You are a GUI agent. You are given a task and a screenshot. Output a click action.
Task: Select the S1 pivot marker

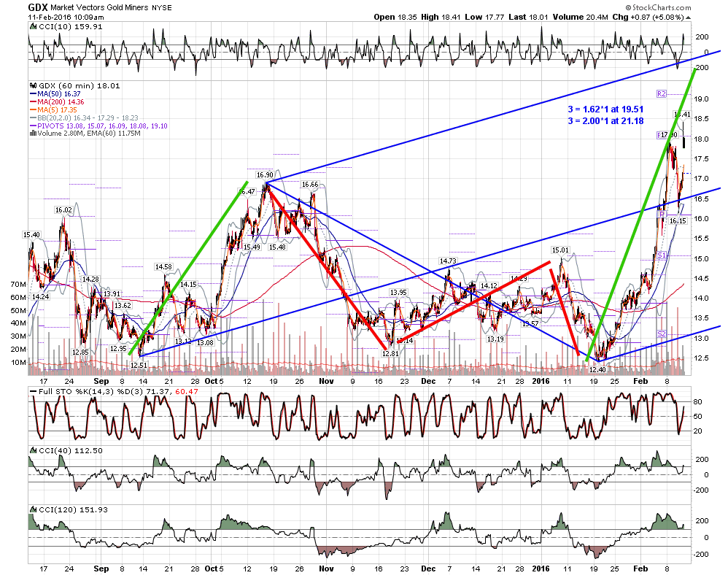662,255
